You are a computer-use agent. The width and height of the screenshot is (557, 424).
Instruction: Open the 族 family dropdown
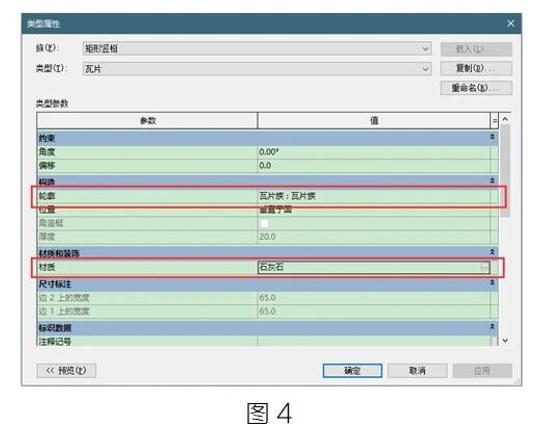257,49
